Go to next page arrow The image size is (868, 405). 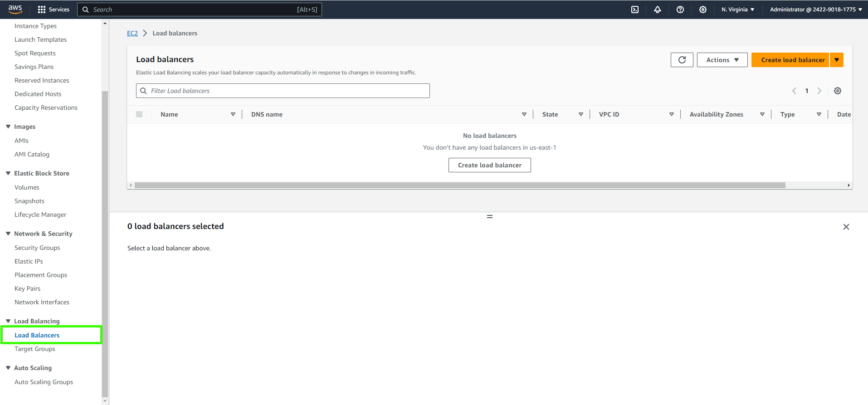tap(819, 91)
